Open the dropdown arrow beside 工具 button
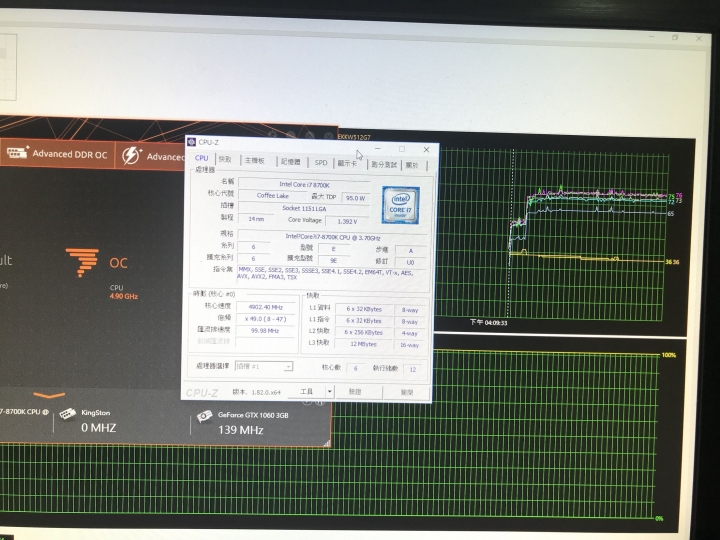The image size is (720, 540). coord(329,391)
